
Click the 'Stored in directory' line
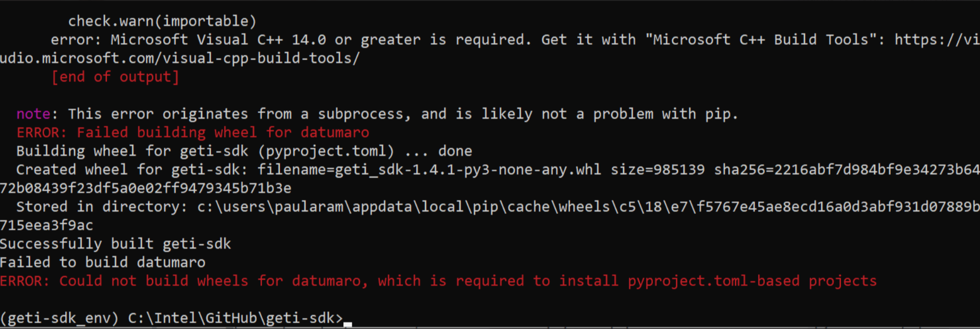(x=498, y=207)
